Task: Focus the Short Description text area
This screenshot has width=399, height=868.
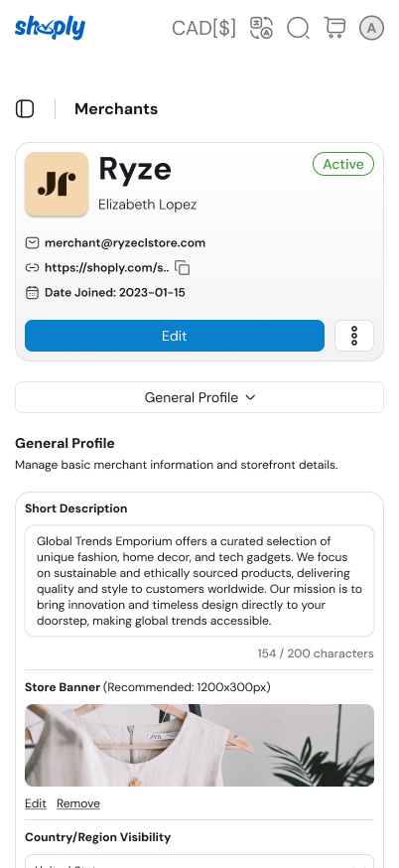Action: pyautogui.click(x=199, y=581)
